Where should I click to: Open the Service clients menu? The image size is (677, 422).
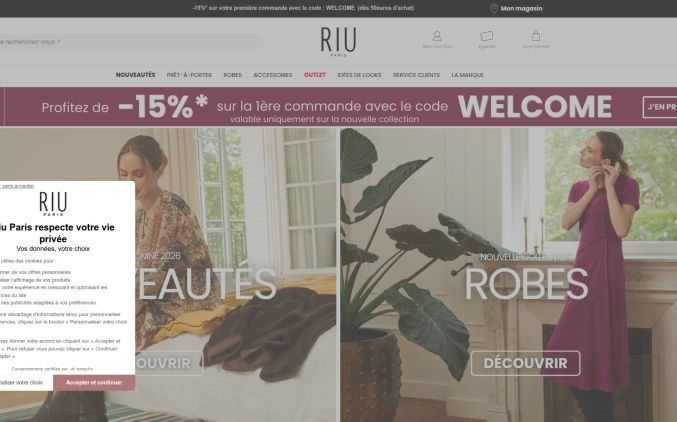(x=416, y=75)
